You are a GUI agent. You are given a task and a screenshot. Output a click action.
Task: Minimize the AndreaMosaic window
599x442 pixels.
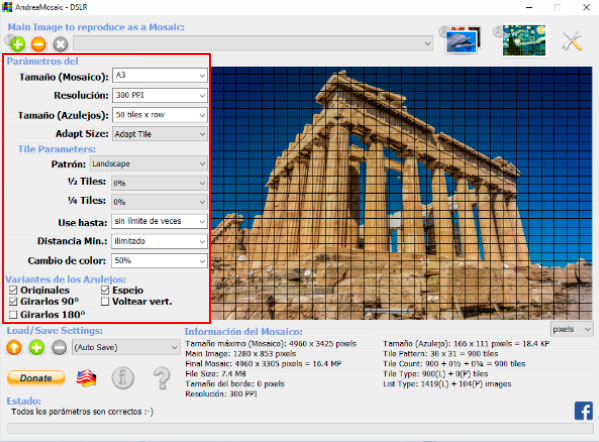coord(529,7)
